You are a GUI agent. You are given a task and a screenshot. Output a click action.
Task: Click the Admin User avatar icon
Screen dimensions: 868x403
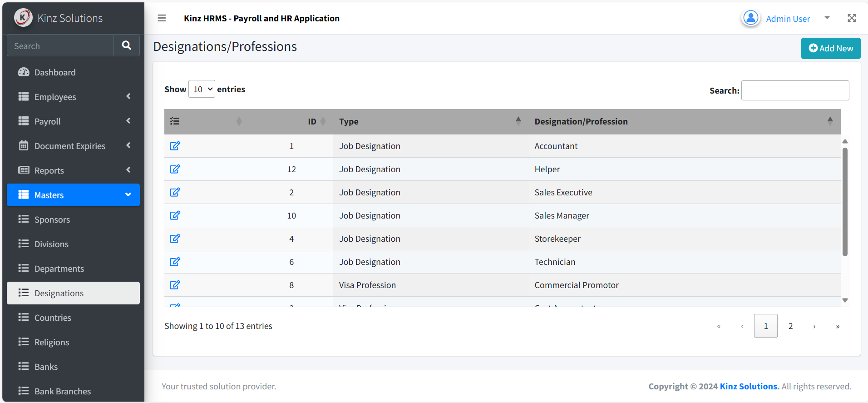click(751, 18)
